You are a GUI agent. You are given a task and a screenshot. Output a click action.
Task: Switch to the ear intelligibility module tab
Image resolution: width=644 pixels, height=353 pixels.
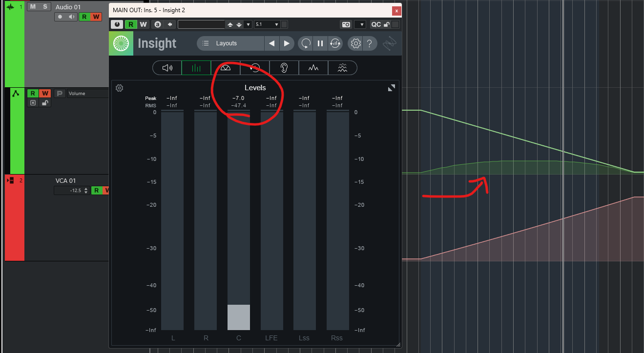284,68
